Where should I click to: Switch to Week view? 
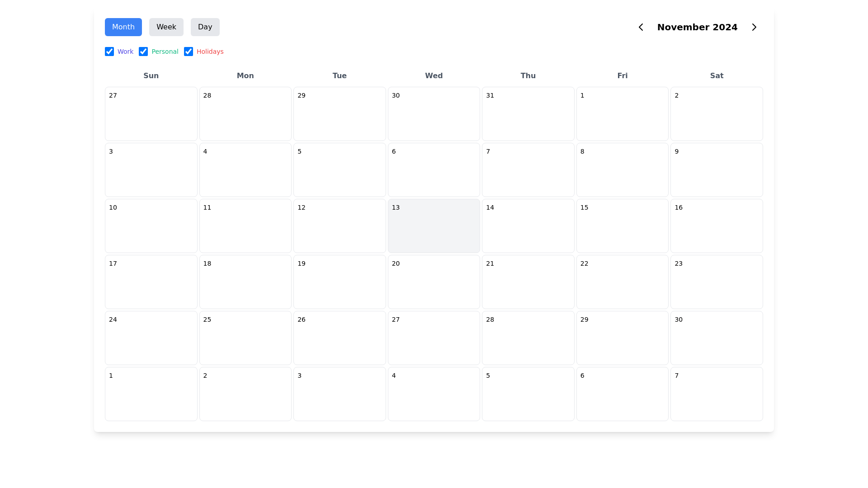click(166, 27)
